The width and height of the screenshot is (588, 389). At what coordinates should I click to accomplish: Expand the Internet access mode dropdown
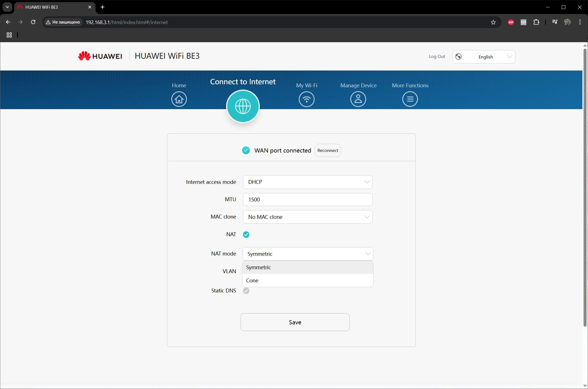(x=308, y=182)
